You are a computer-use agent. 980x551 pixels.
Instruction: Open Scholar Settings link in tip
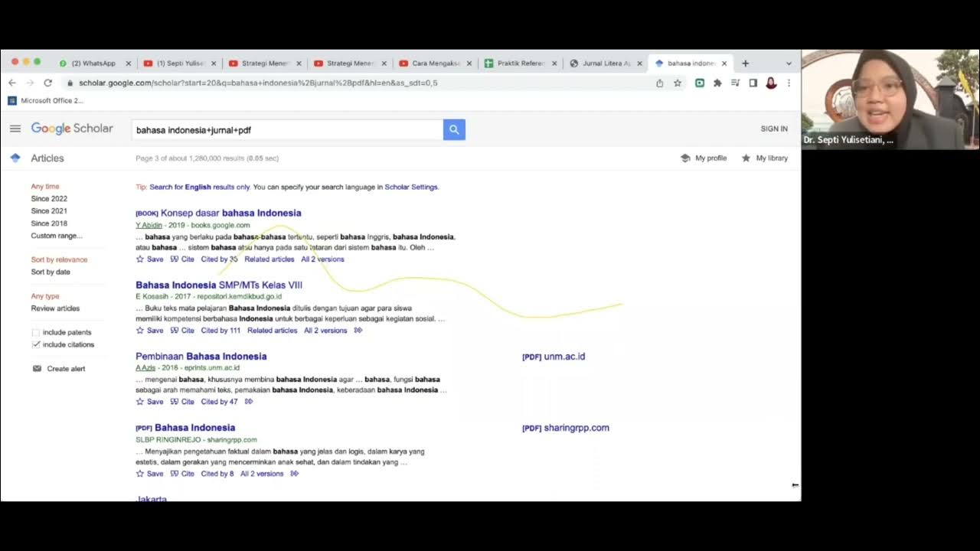pyautogui.click(x=411, y=187)
